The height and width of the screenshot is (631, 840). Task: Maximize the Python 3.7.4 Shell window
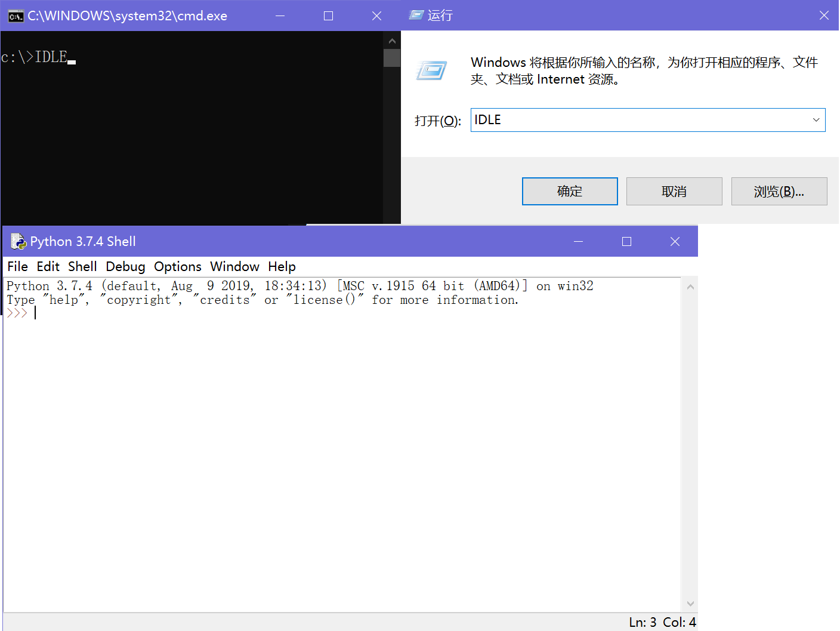coord(626,241)
